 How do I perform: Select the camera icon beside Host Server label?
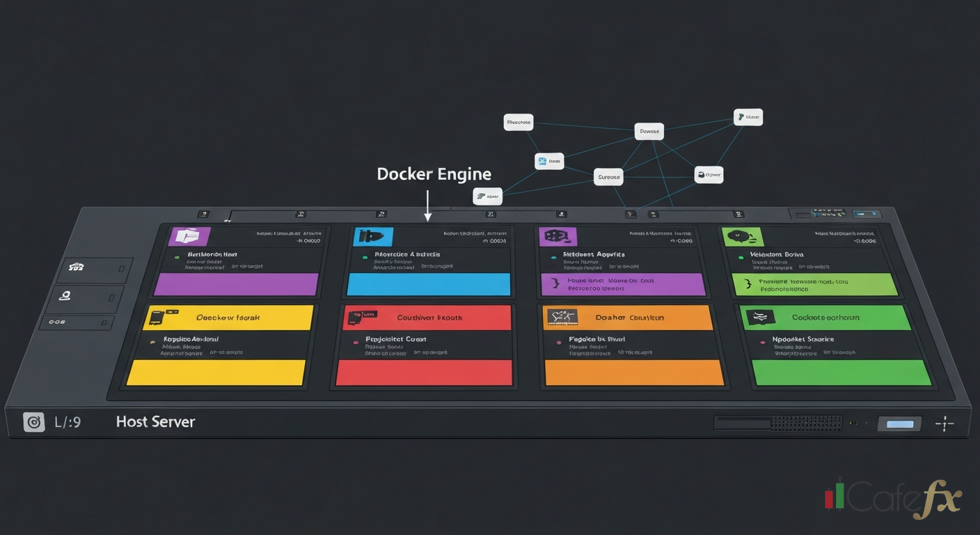click(x=33, y=421)
